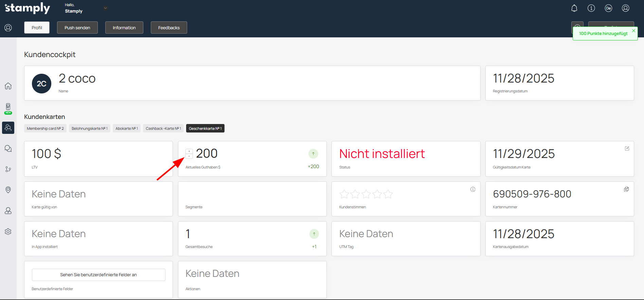The height and width of the screenshot is (300, 644).
Task: Expand the Stamply account dropdown
Action: [x=105, y=8]
